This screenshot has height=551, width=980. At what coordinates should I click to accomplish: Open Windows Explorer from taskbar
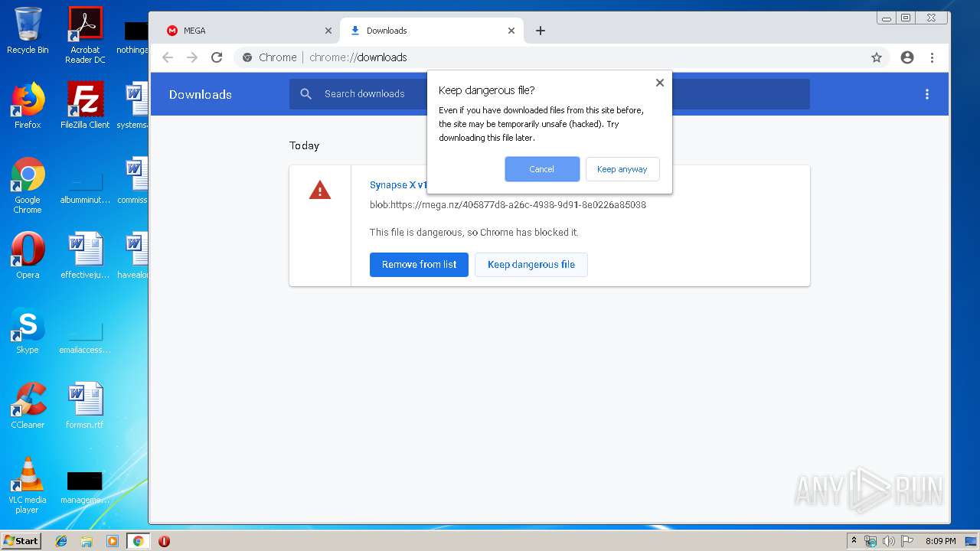87,541
